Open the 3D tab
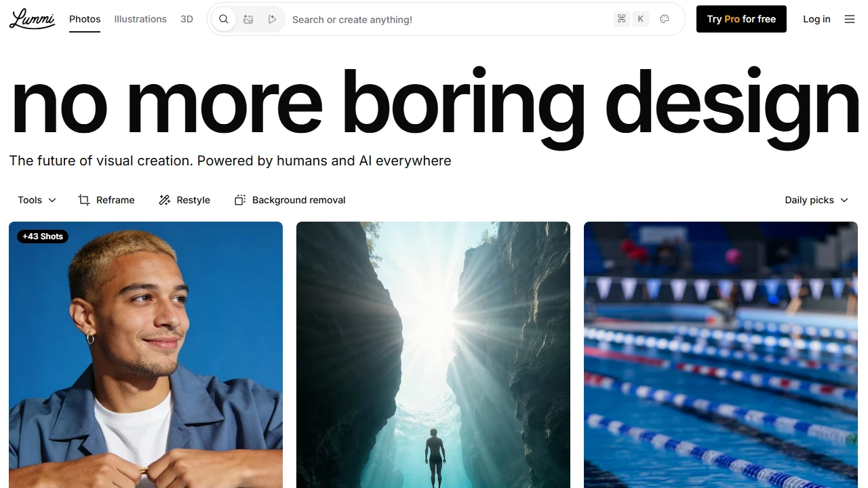 coord(187,19)
